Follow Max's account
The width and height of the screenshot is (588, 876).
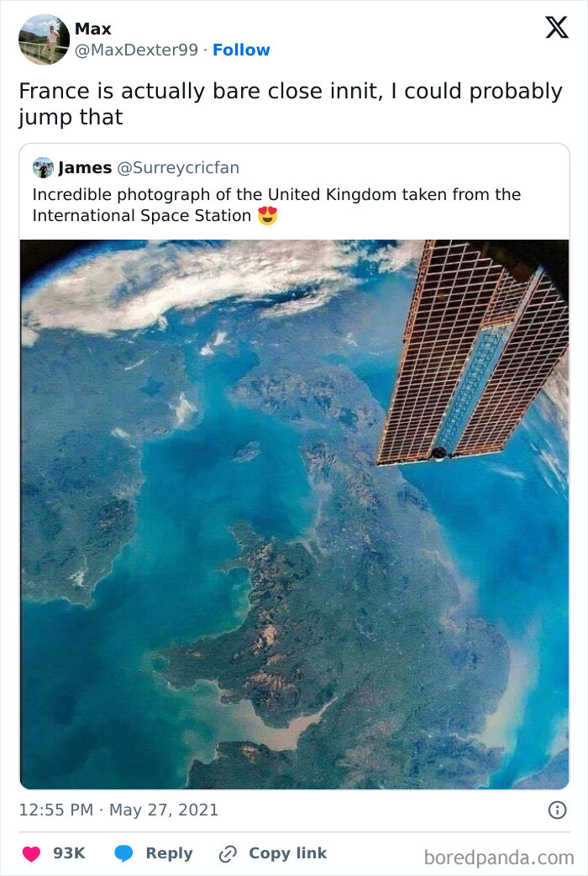click(x=242, y=50)
